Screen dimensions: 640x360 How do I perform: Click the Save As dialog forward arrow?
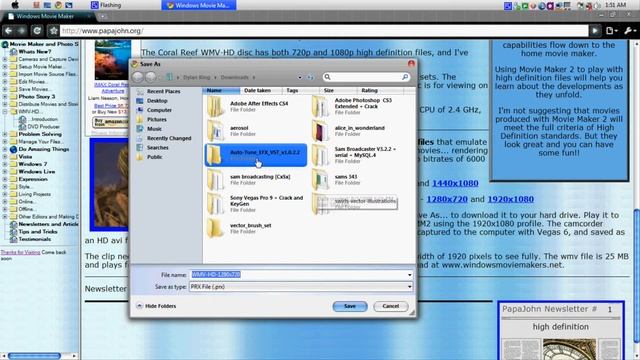[151, 77]
